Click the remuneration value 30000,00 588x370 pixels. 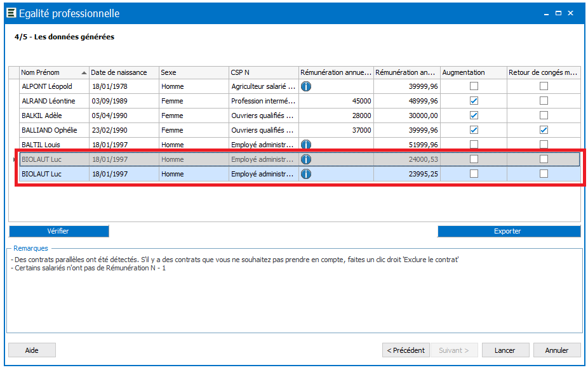[x=423, y=116]
